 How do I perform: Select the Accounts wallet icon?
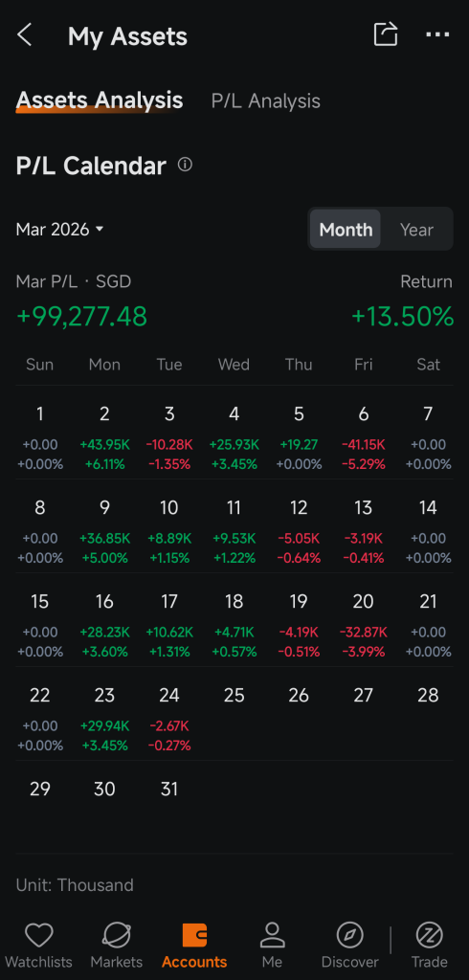194,936
